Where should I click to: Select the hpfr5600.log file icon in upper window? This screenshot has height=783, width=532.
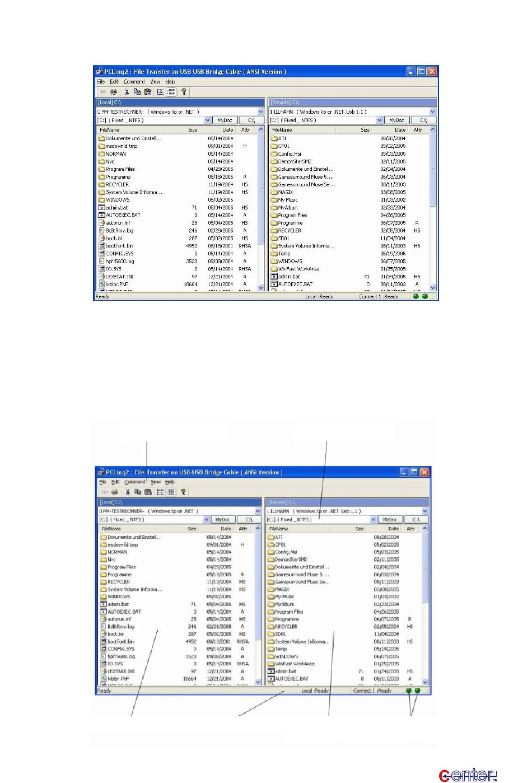click(x=102, y=261)
